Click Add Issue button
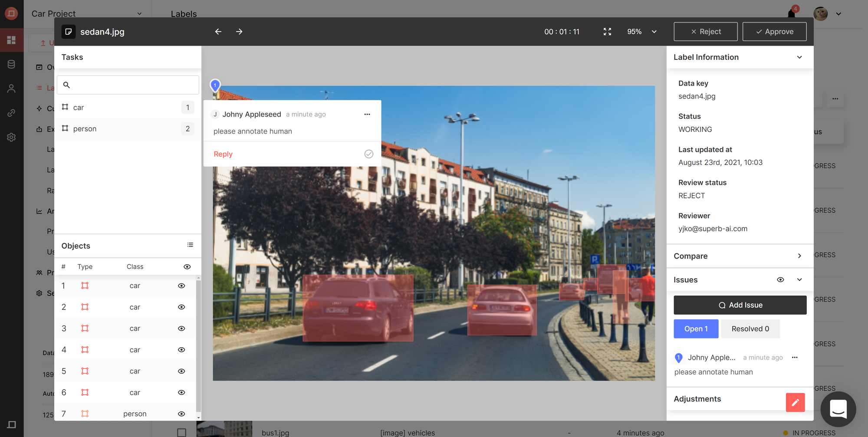The height and width of the screenshot is (437, 868). (x=740, y=305)
